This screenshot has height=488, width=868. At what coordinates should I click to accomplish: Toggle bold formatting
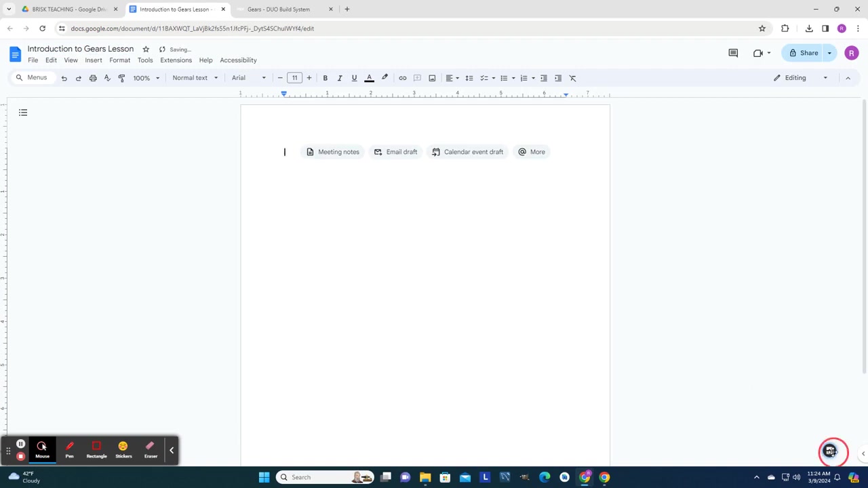pyautogui.click(x=325, y=78)
